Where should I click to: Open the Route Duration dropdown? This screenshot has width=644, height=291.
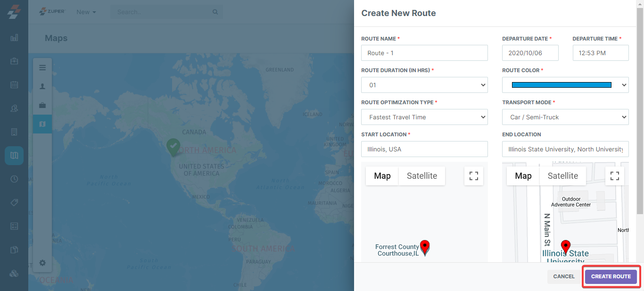point(424,85)
